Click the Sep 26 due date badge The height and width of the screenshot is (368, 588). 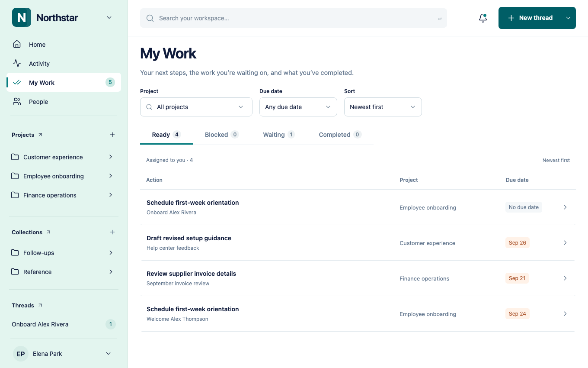[518, 243]
